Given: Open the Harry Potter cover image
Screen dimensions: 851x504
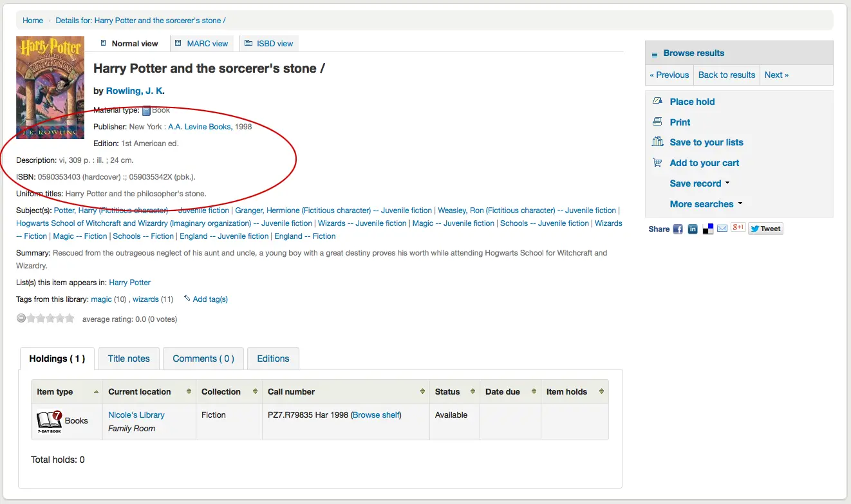Looking at the screenshot, I should (x=50, y=88).
